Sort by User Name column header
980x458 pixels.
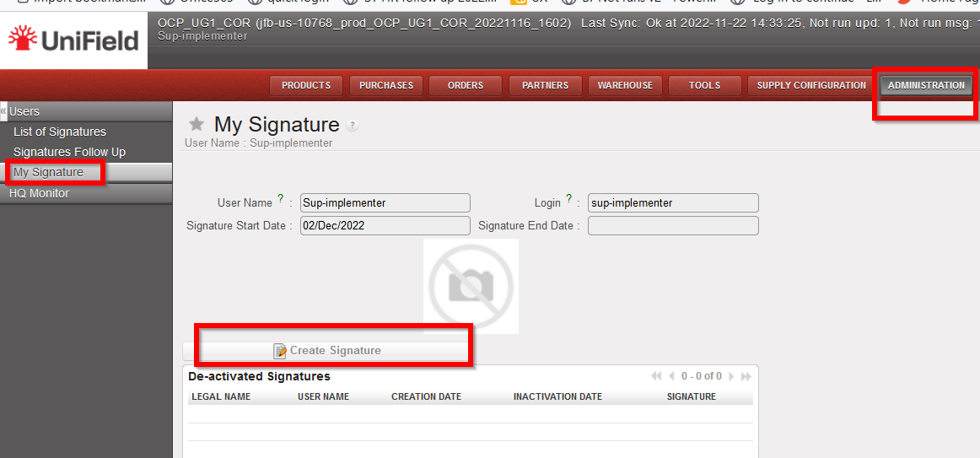tap(323, 396)
